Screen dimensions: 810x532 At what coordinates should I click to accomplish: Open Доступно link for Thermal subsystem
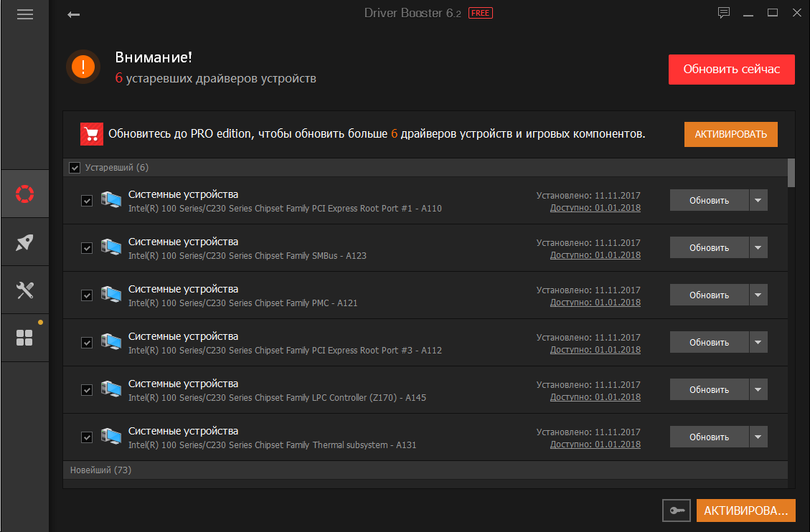(595, 445)
